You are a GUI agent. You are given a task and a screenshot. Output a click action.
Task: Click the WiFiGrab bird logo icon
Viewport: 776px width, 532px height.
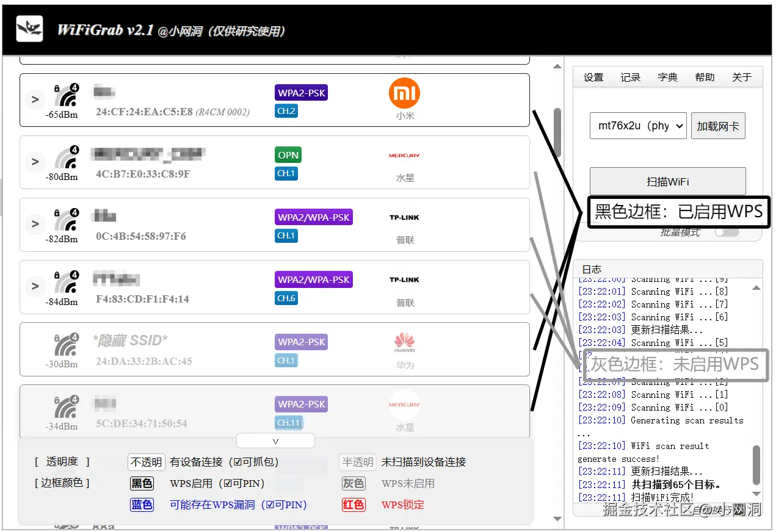(x=29, y=29)
